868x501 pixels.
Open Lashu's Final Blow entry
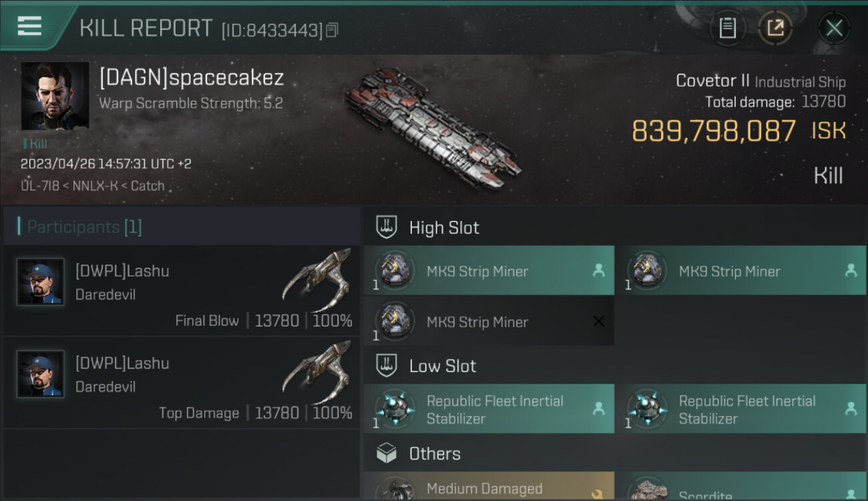(182, 291)
